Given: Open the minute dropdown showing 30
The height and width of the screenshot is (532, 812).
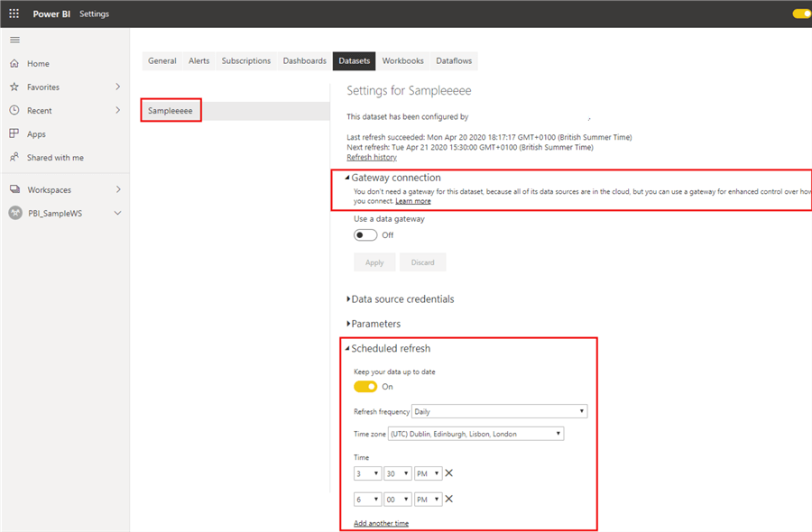Looking at the screenshot, I should click(398, 473).
